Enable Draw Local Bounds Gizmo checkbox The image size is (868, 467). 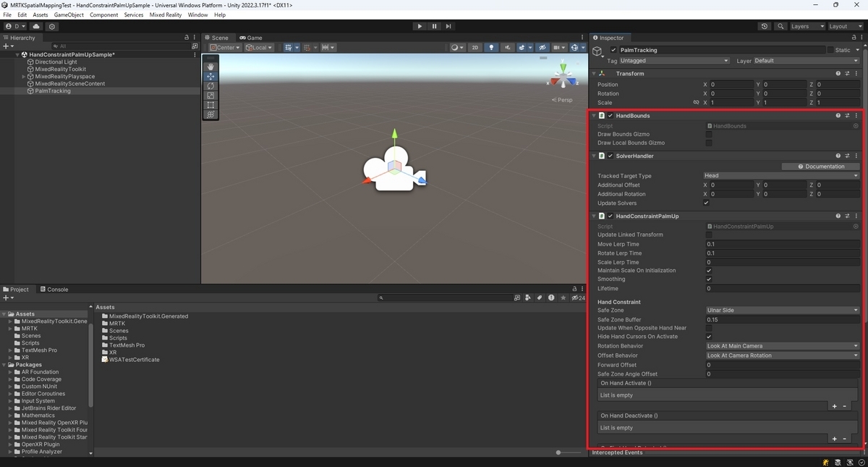[x=709, y=143]
